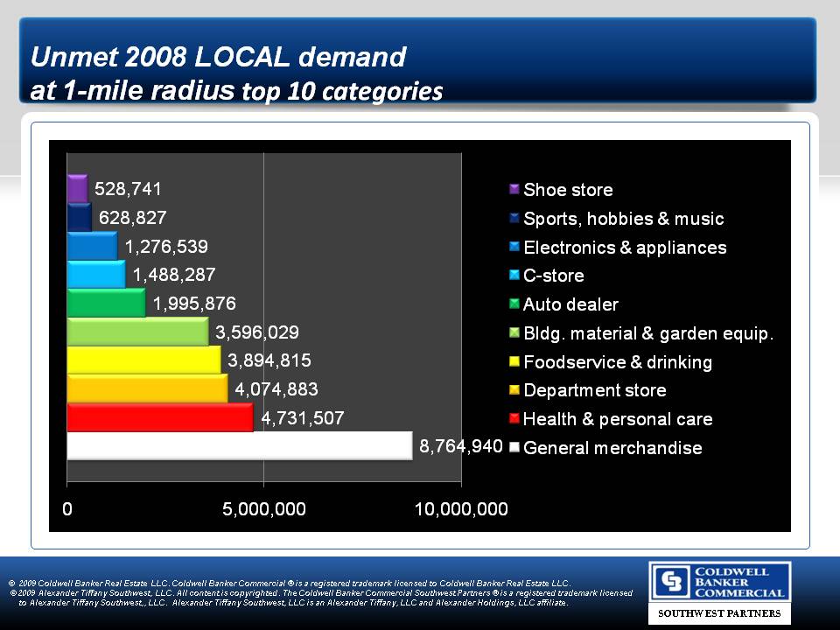Click the Southwest Partners text below logo
Image resolution: width=840 pixels, height=630 pixels.
click(x=719, y=613)
